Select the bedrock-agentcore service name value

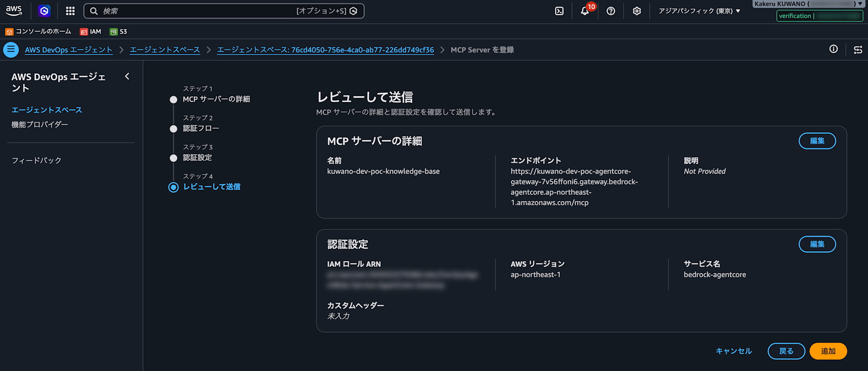coord(715,275)
